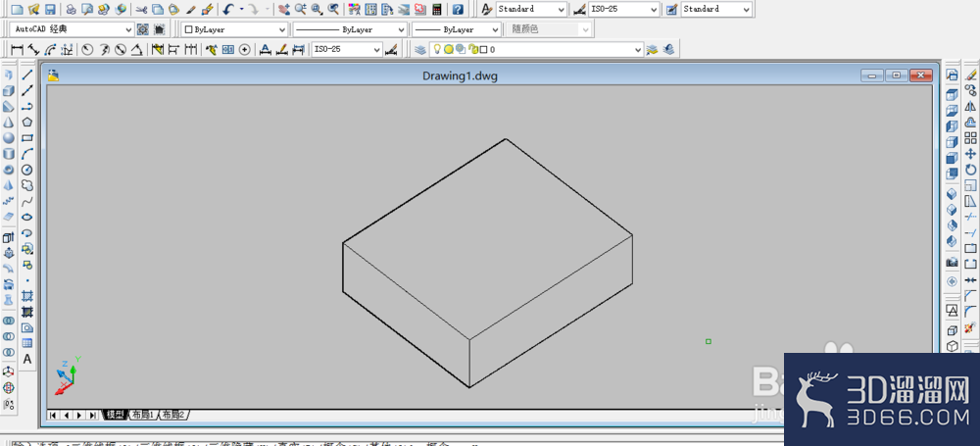Screen dimensions: 980x446
Task: Select the Rectangle draw tool
Action: pyautogui.click(x=27, y=138)
